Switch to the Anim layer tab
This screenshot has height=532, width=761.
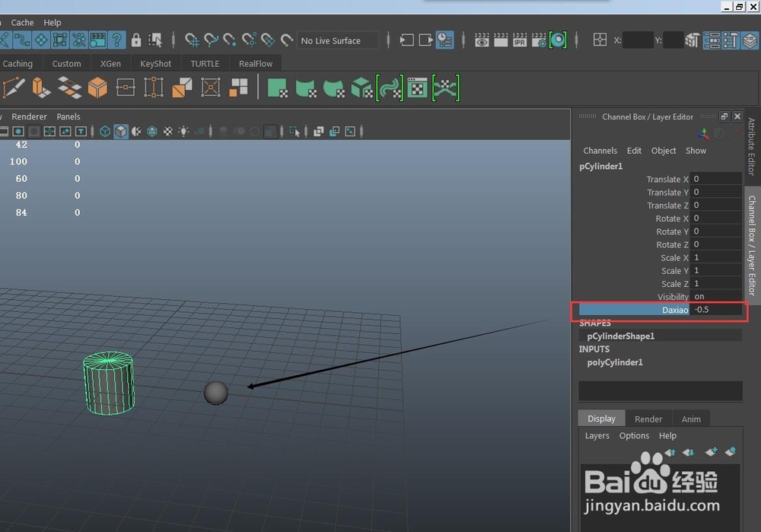(x=691, y=419)
